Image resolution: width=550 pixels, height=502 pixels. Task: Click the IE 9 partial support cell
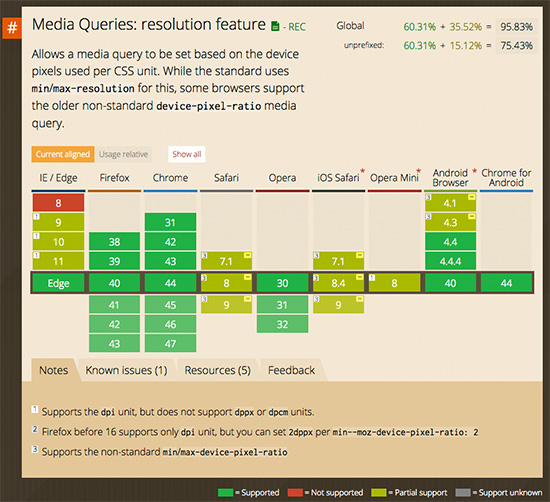click(x=58, y=222)
